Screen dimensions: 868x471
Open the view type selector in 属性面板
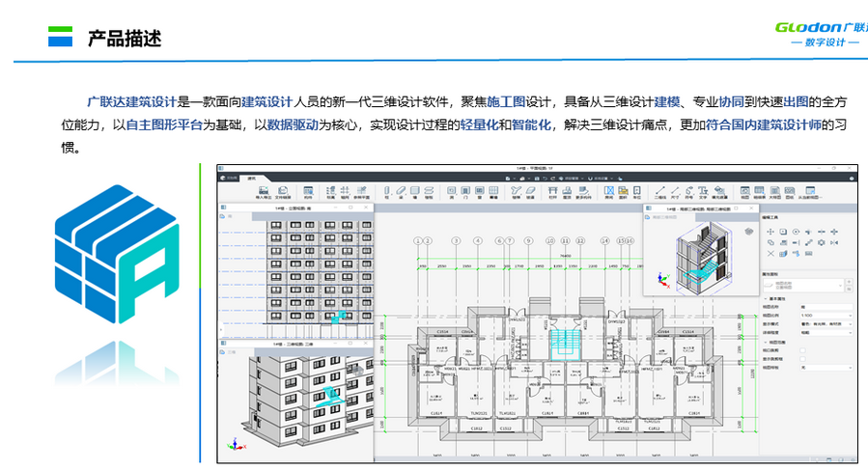tap(803, 286)
